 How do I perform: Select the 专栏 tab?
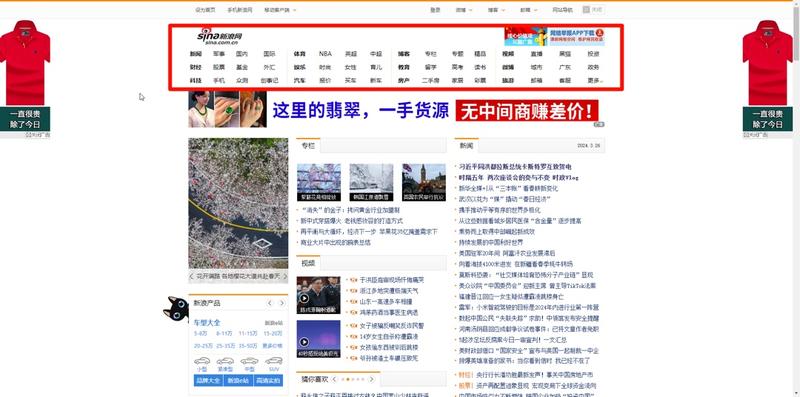308,146
